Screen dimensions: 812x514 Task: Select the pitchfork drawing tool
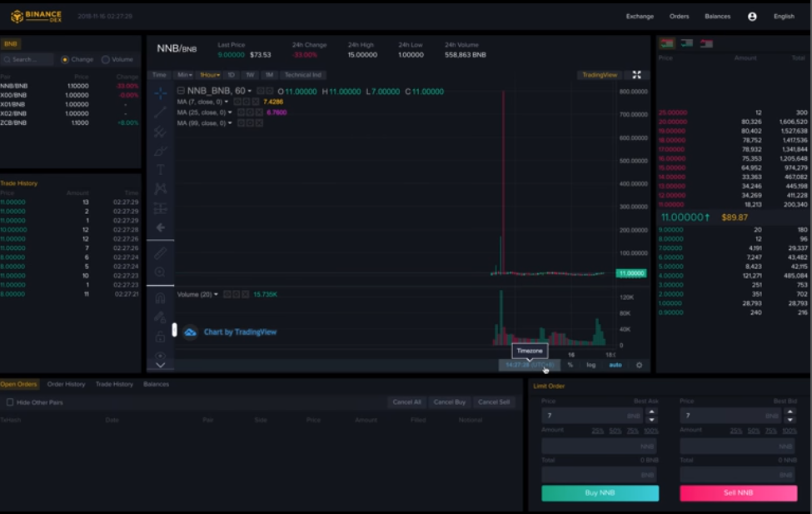click(161, 132)
